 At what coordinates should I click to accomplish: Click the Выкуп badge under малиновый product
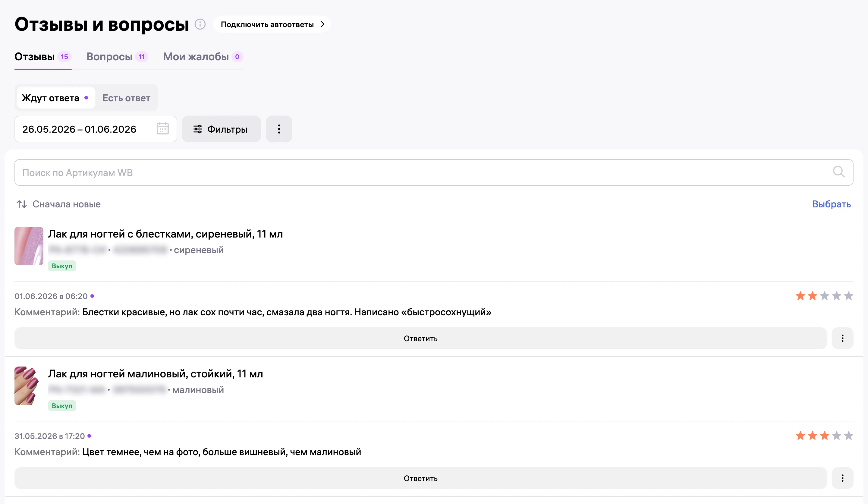tap(62, 406)
